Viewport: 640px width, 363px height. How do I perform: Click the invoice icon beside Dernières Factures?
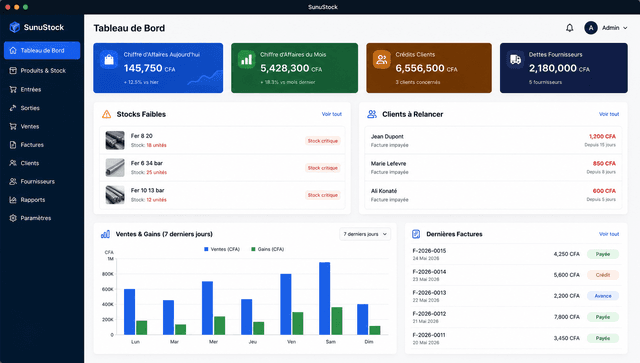(x=416, y=234)
